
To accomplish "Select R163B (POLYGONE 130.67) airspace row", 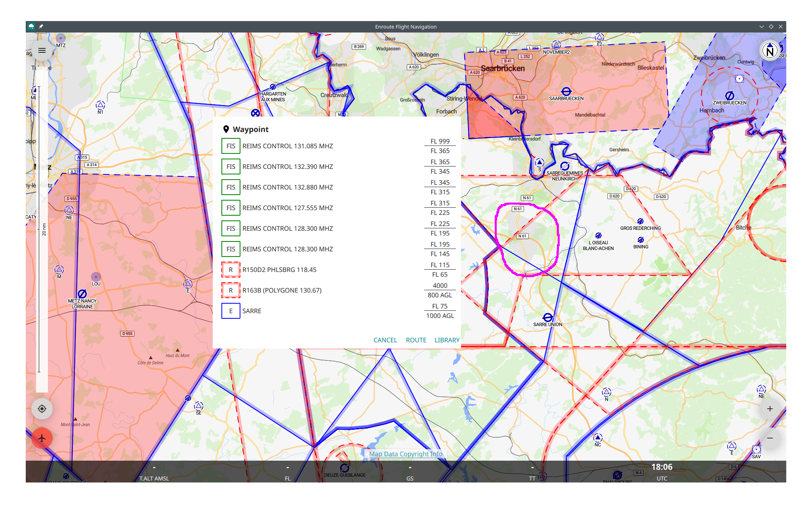I will [339, 290].
